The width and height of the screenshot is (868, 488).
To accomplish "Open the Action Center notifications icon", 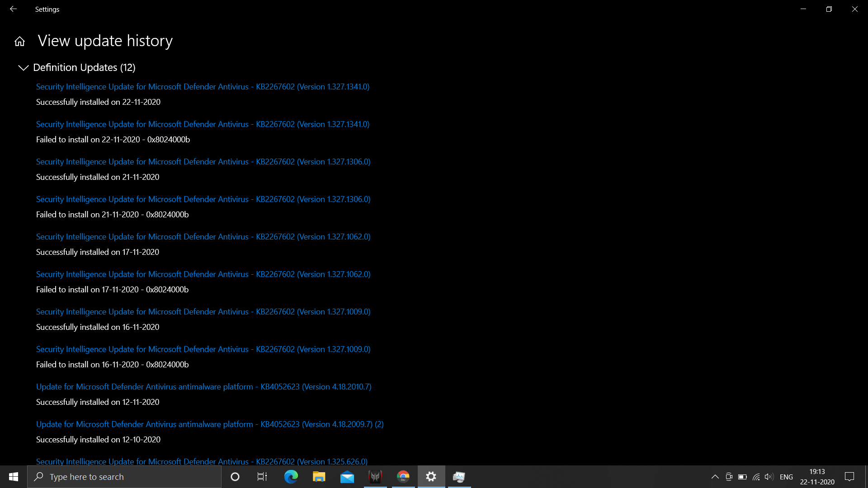I will (849, 477).
